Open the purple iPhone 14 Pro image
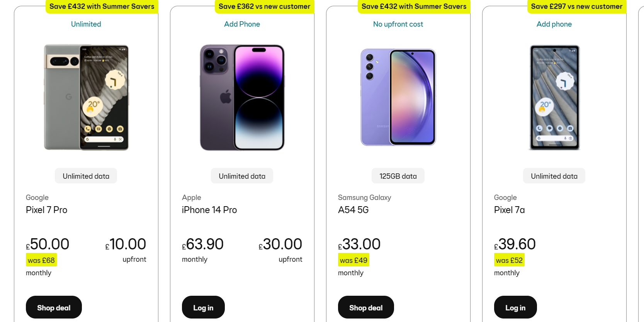The image size is (644, 322). 242,97
